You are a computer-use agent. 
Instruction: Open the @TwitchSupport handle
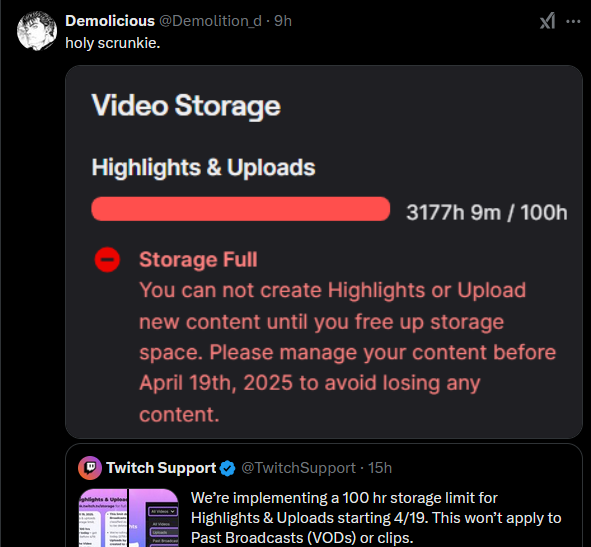[x=298, y=468]
